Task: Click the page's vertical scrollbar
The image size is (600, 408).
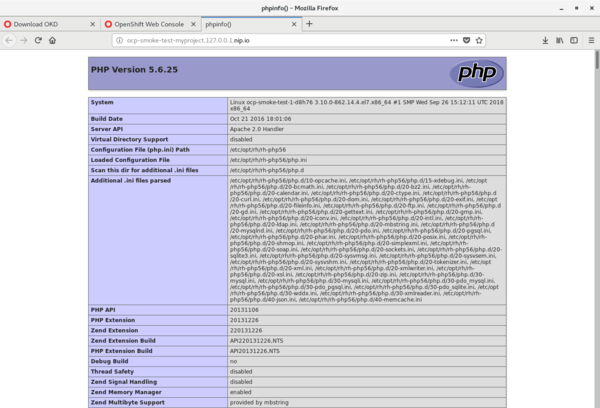Action: (x=596, y=200)
